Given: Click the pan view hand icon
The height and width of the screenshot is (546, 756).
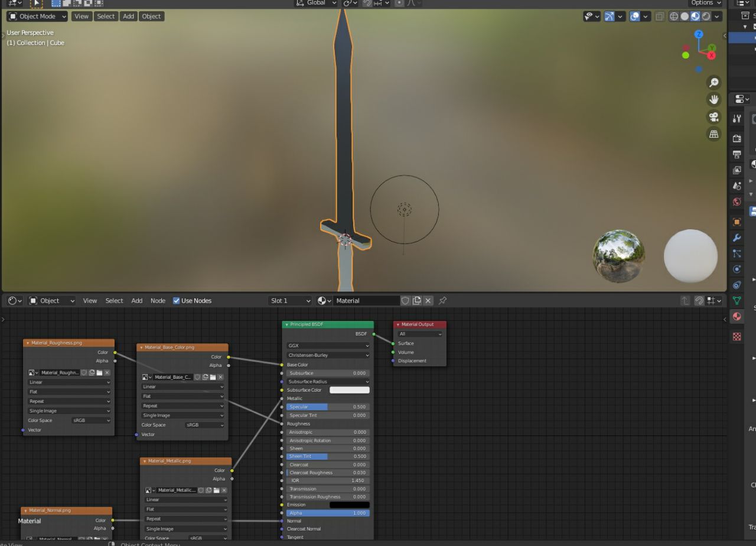Looking at the screenshot, I should pos(714,100).
